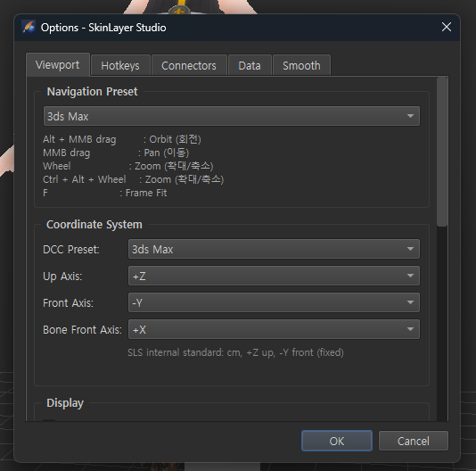
Task: Click the scrollbar track below the thumb
Action: click(x=442, y=323)
